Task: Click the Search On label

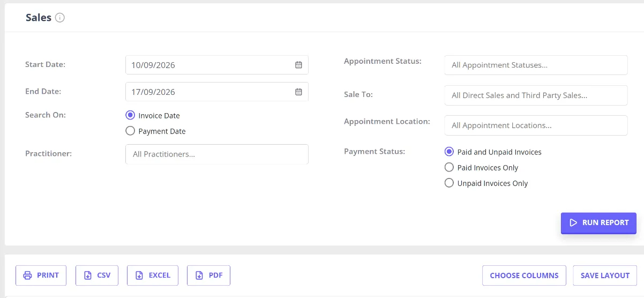Action: pyautogui.click(x=46, y=115)
